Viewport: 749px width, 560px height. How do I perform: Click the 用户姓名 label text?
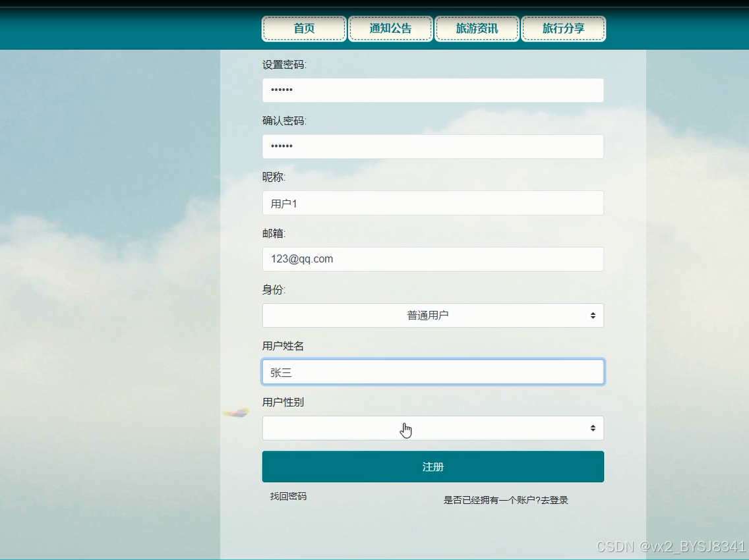[283, 346]
